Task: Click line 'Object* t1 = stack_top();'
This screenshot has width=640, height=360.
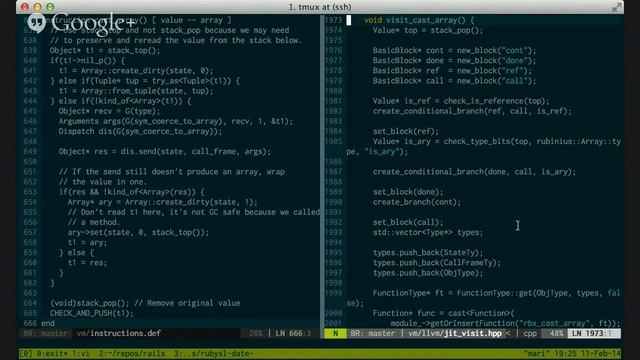Action: 105,51
